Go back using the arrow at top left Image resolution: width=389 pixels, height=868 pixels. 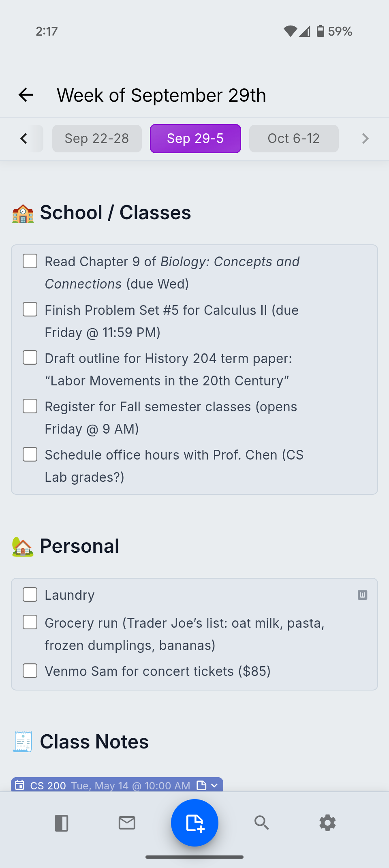click(25, 95)
